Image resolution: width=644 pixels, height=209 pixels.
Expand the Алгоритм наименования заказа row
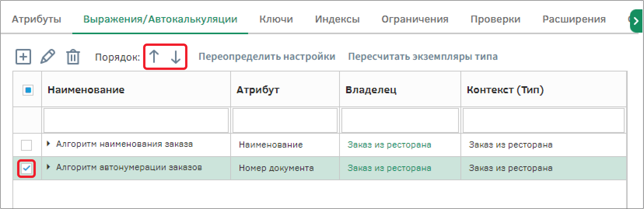click(49, 144)
